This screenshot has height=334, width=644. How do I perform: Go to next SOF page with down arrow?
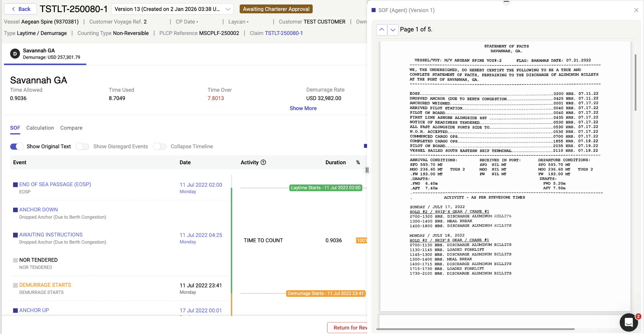393,30
